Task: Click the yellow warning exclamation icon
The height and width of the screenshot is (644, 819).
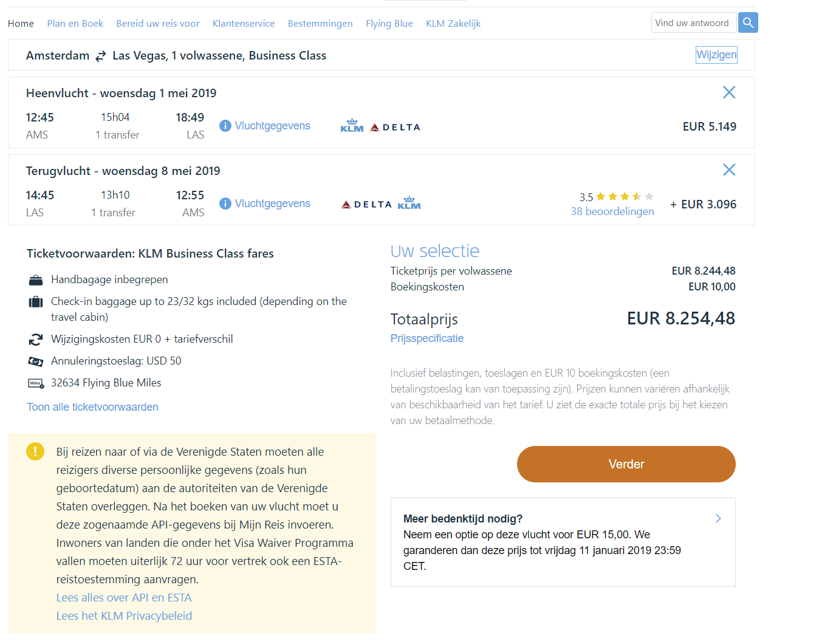Action: (x=35, y=451)
